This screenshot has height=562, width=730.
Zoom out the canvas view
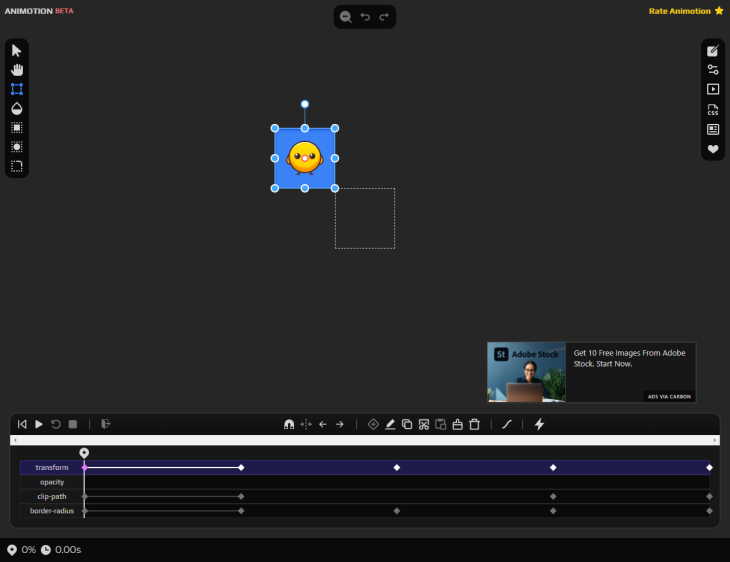coord(346,17)
